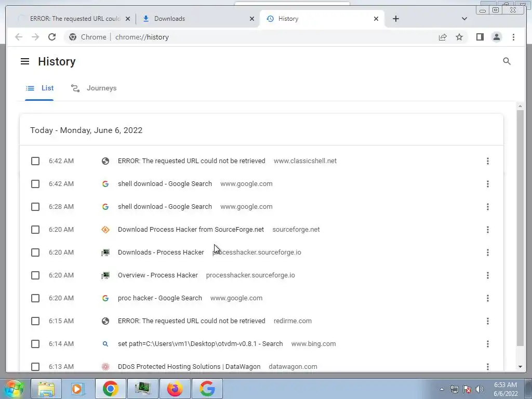Open DDoS Protected Hosting Solutions link
The width and height of the screenshot is (532, 399).
click(x=189, y=367)
